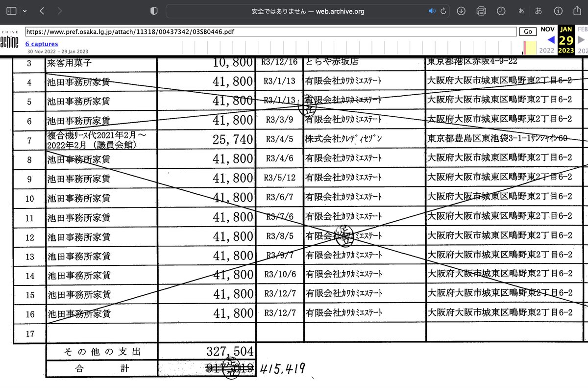Viewport: 588px width, 388px height.
Task: Click the その他の支出 label
Action: (102, 352)
